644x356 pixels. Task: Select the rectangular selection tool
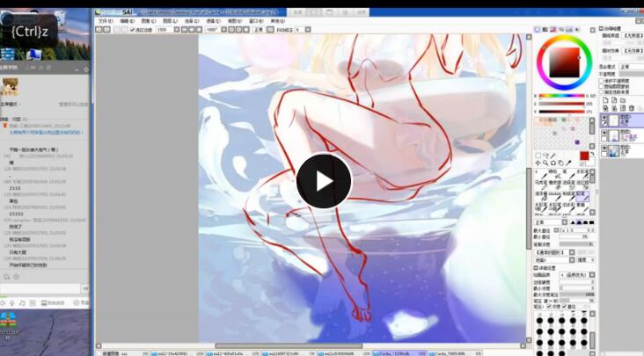(x=538, y=156)
